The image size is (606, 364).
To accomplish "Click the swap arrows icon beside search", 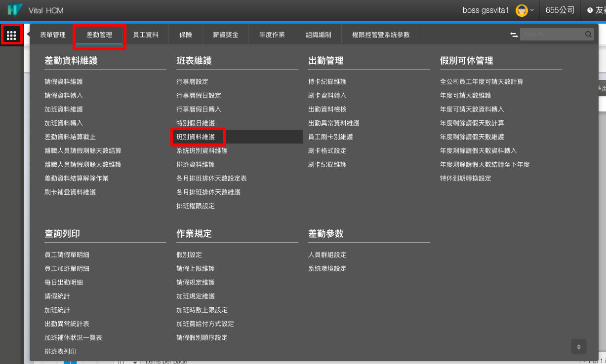I will 514,35.
